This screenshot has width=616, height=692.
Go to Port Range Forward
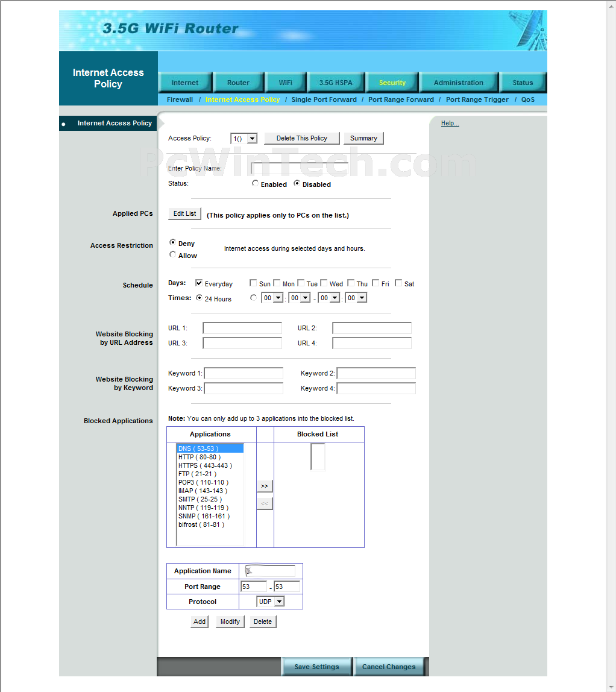tap(401, 99)
